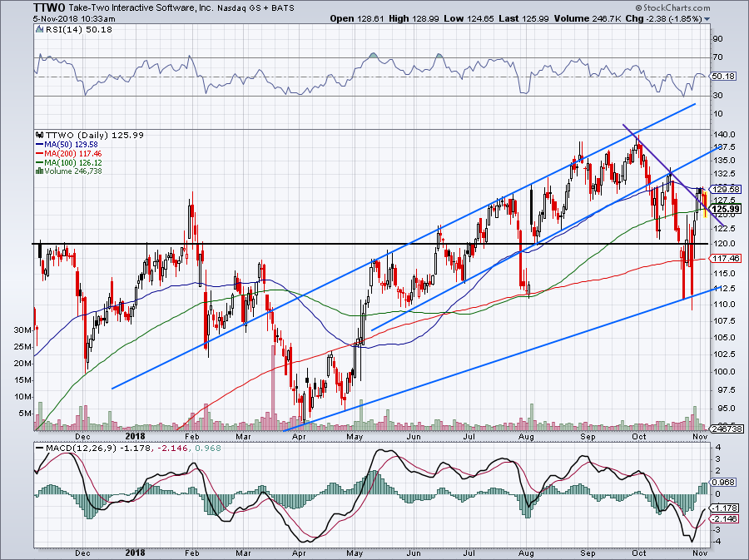The width and height of the screenshot is (749, 560).
Task: Click the 30M volume axis label
Action: click(22, 330)
